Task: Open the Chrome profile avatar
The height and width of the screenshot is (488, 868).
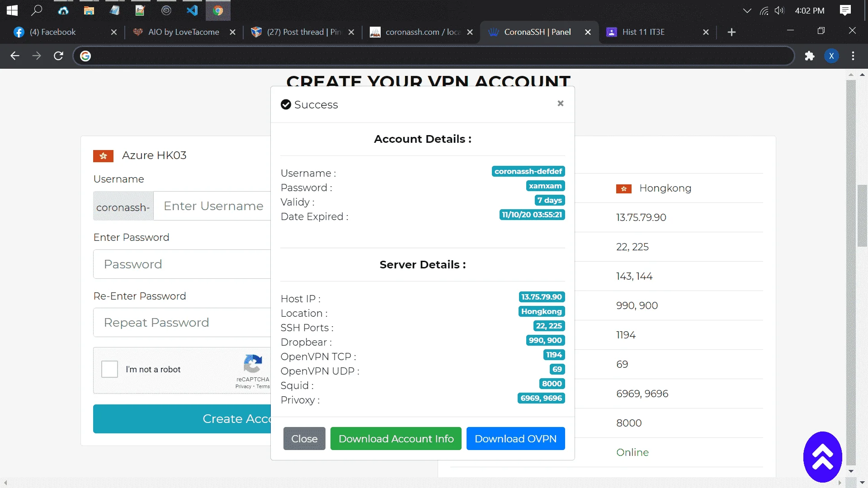Action: click(x=831, y=56)
